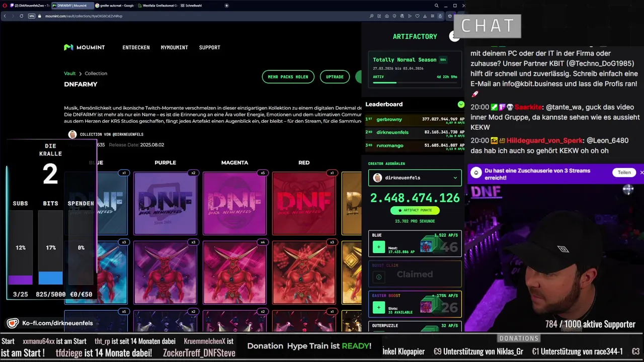Click the Totally Normal Season title
Image resolution: width=644 pixels, height=362 pixels.
click(x=405, y=60)
